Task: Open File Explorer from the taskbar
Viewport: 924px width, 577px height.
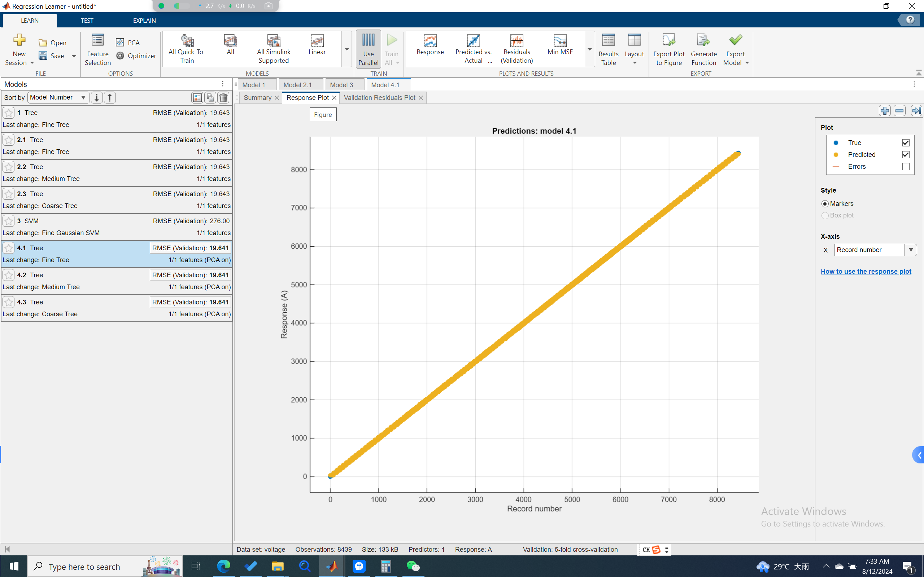Action: pos(278,566)
